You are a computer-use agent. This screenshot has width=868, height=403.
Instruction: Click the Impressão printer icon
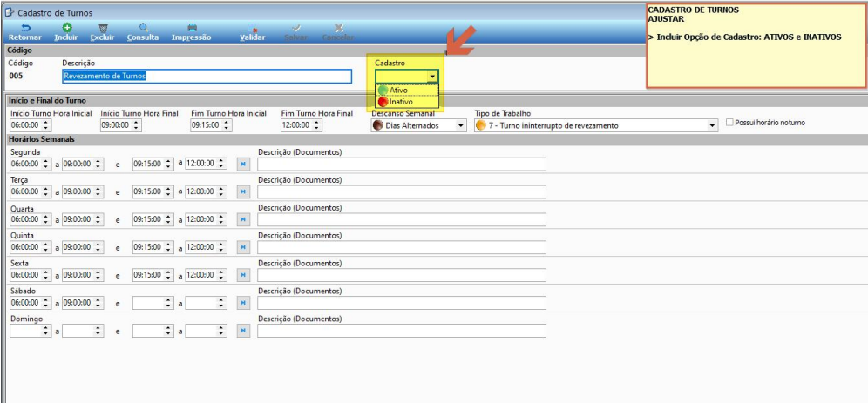[192, 27]
